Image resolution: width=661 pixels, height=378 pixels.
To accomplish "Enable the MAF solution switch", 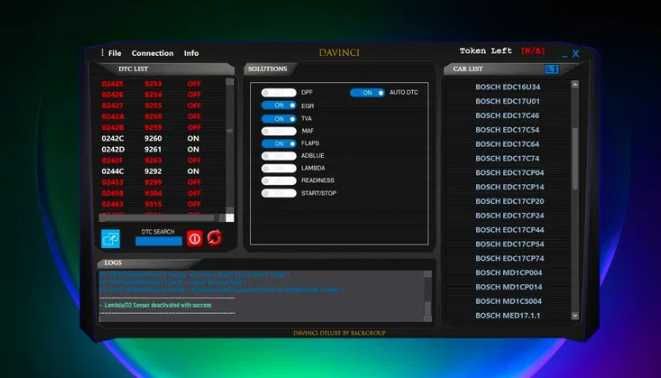I will pos(279,131).
